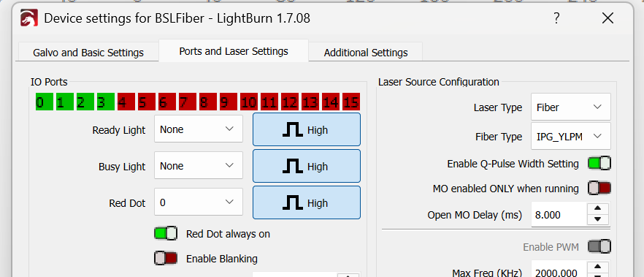Toggle IO port 5 indicator
Screen dimensions: 644x277
point(147,102)
